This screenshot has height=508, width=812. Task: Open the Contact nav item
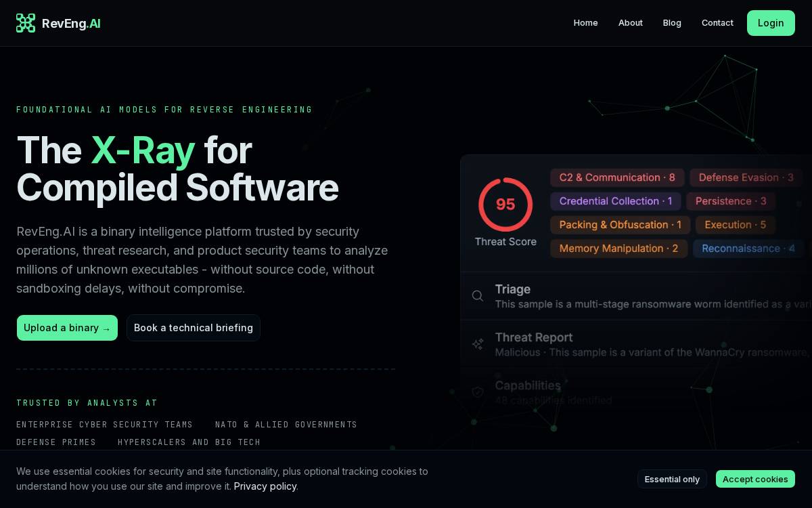[717, 23]
